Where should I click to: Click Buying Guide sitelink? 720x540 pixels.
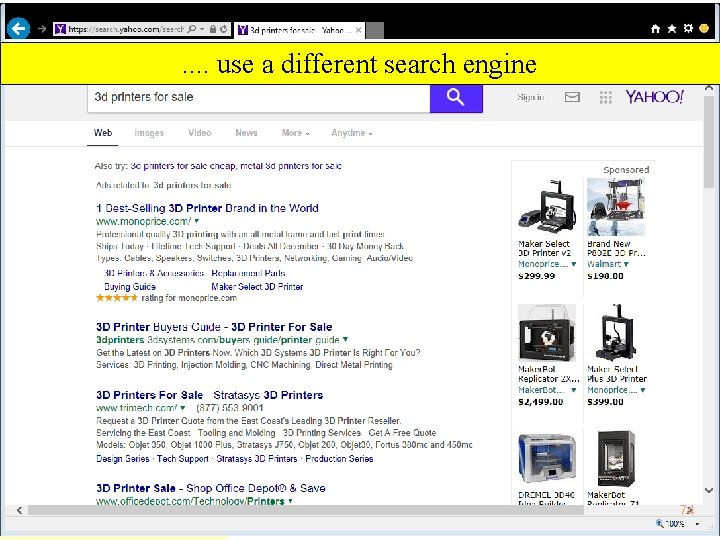pyautogui.click(x=130, y=287)
